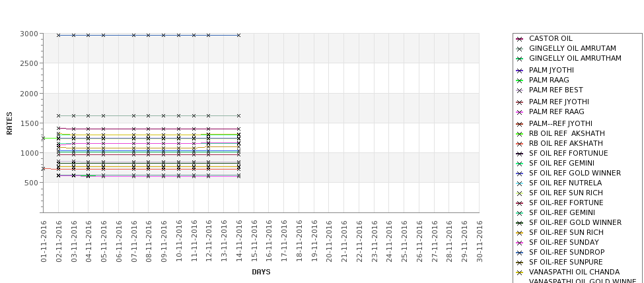Image resolution: width=644 pixels, height=283 pixels.
Task: Click the 06-11-2016 date label
Action: click(119, 241)
